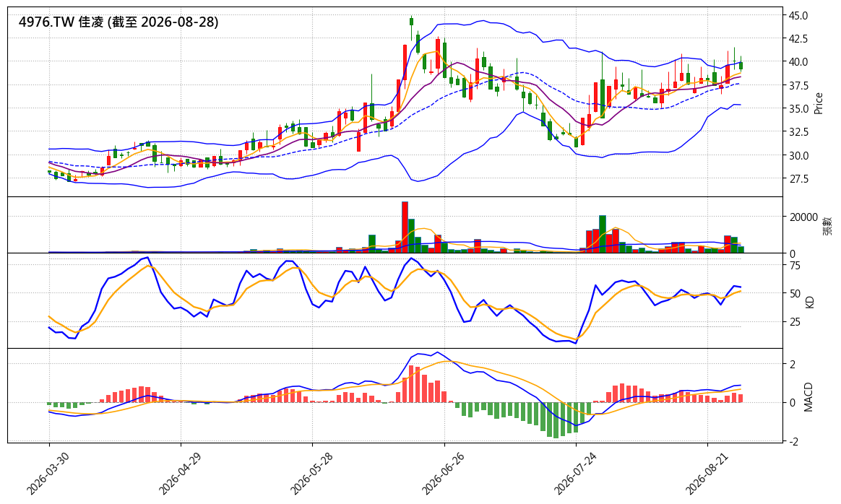The image size is (841, 504).
Task: Click the MACD axis label
Action: (808, 397)
